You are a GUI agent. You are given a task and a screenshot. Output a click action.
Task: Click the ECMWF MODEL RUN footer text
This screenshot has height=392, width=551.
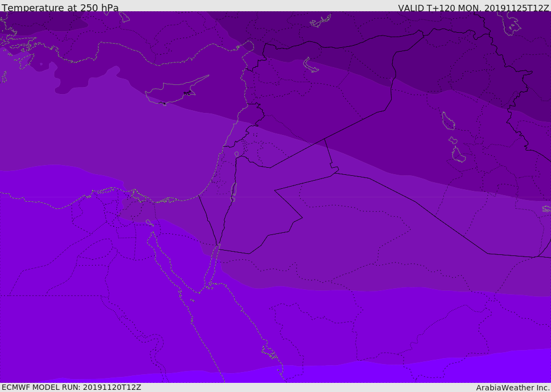coord(71,387)
